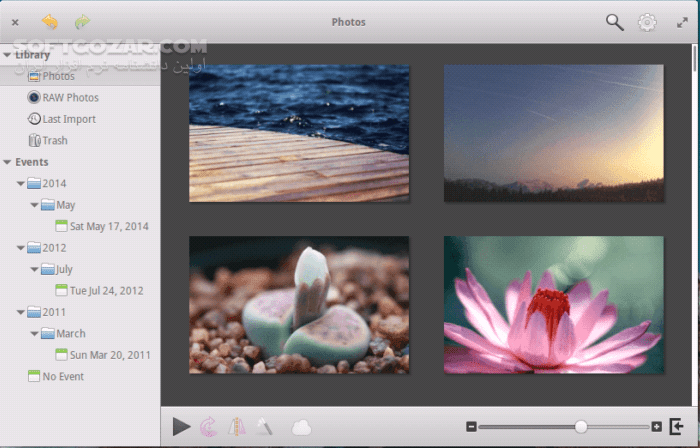Screen dimensions: 700x448
Task: Start the slideshow with the play button
Action: point(181,427)
